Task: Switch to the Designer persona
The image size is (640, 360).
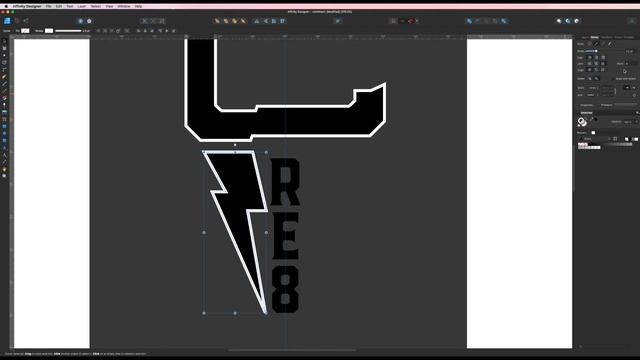Action: 7,21
